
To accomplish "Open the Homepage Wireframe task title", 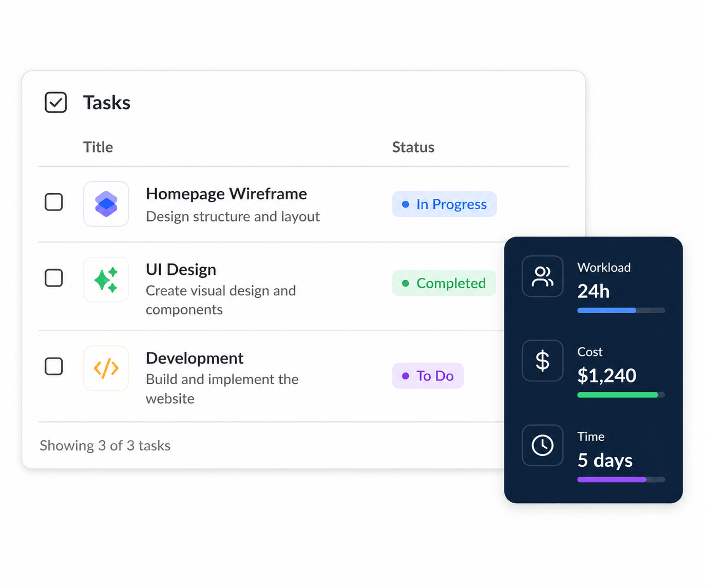I will pyautogui.click(x=226, y=194).
